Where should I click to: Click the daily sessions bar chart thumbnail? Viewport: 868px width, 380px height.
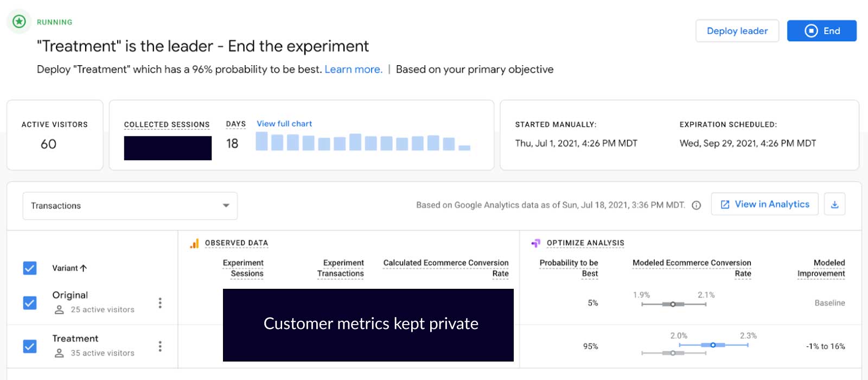click(362, 142)
